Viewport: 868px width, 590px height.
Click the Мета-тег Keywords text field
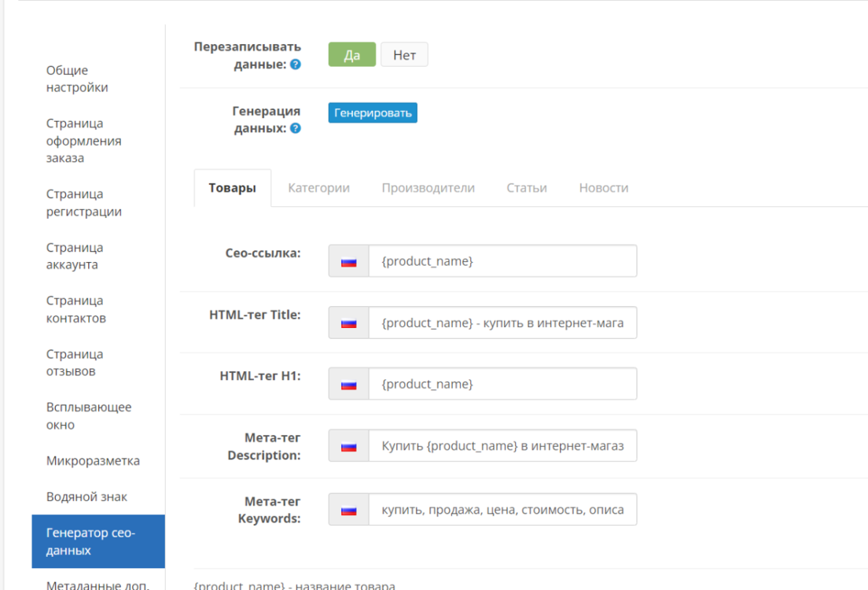tap(502, 510)
